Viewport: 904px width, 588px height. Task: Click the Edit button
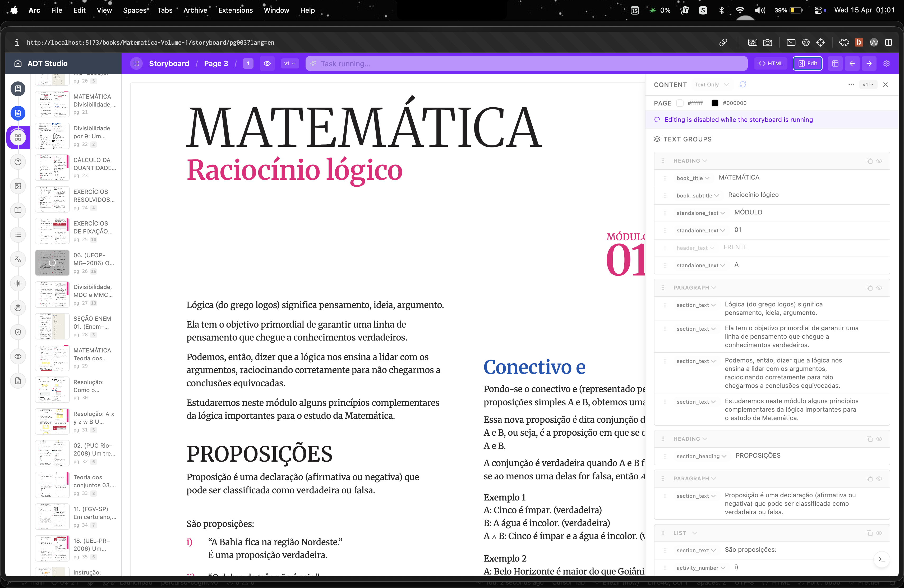coord(808,63)
